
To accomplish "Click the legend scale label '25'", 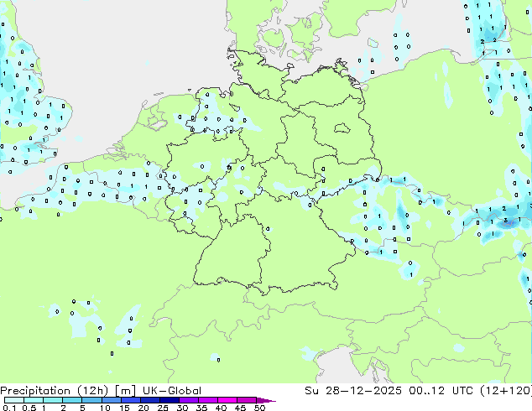I will click(163, 408).
